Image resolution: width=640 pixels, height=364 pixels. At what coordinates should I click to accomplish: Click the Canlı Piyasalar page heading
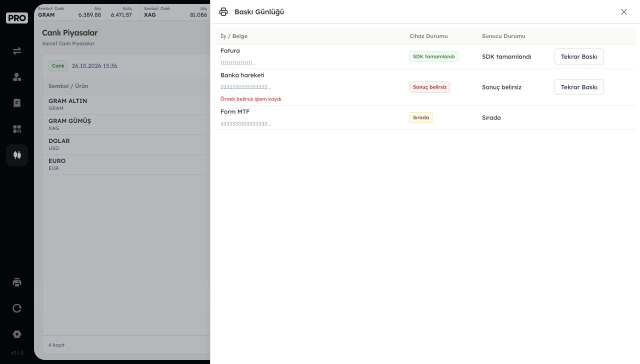pos(70,32)
